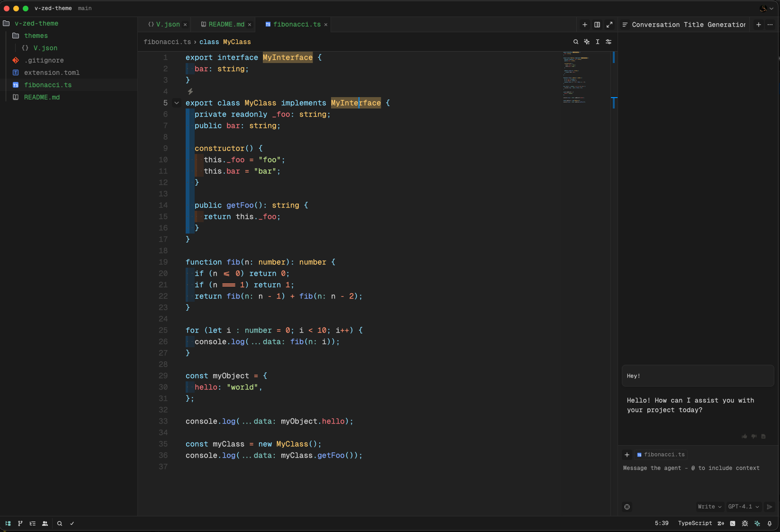
Task: Toggle the outline panel icon
Action: (33, 523)
